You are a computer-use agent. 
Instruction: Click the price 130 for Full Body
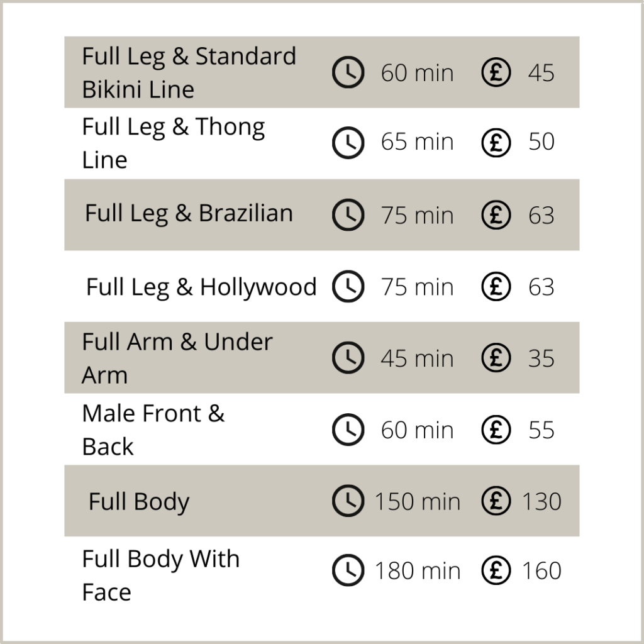point(541,501)
